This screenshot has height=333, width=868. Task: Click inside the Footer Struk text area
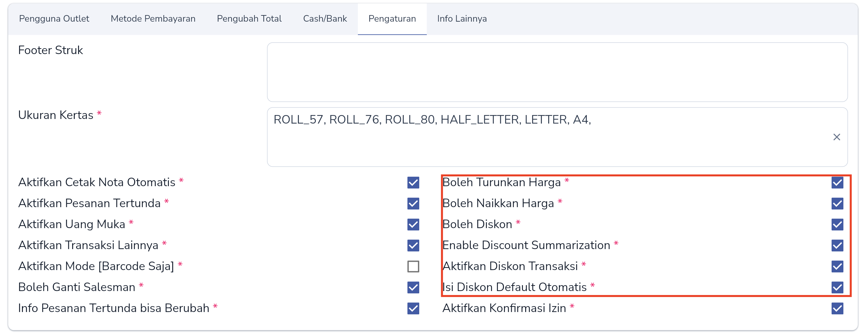pos(557,72)
